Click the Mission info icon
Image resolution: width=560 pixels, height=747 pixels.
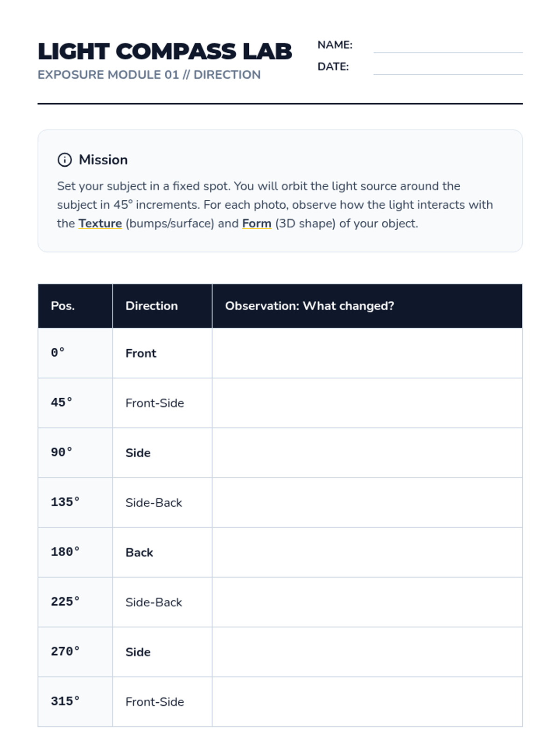64,160
